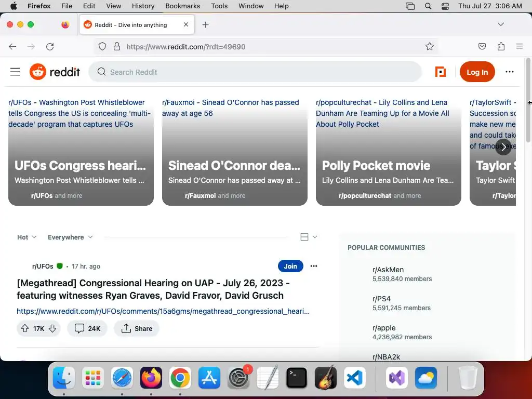The height and width of the screenshot is (399, 532).
Task: Open GarageBand from the Dock
Action: coord(326,378)
